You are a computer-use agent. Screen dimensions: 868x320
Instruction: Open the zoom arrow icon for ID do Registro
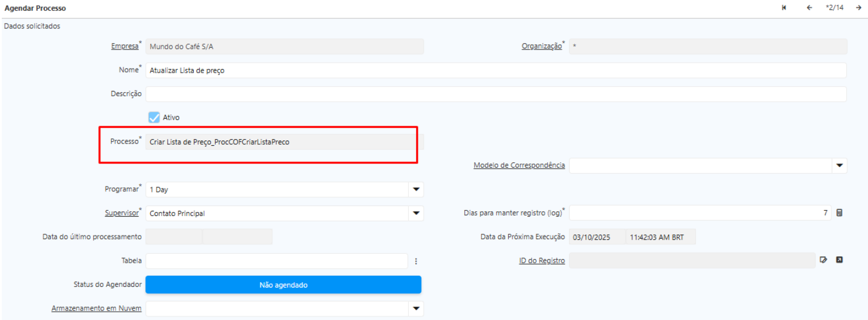click(x=838, y=260)
